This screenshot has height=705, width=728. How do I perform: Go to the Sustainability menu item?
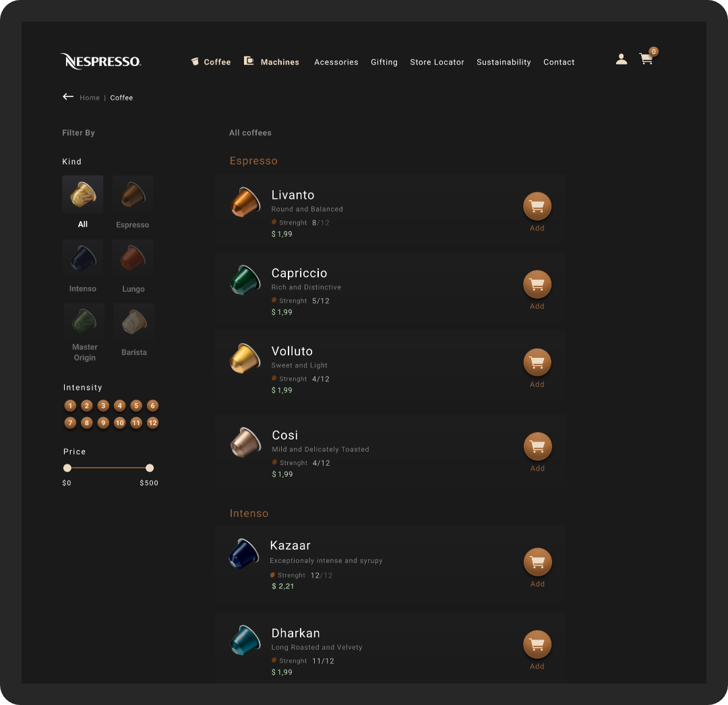tap(504, 62)
